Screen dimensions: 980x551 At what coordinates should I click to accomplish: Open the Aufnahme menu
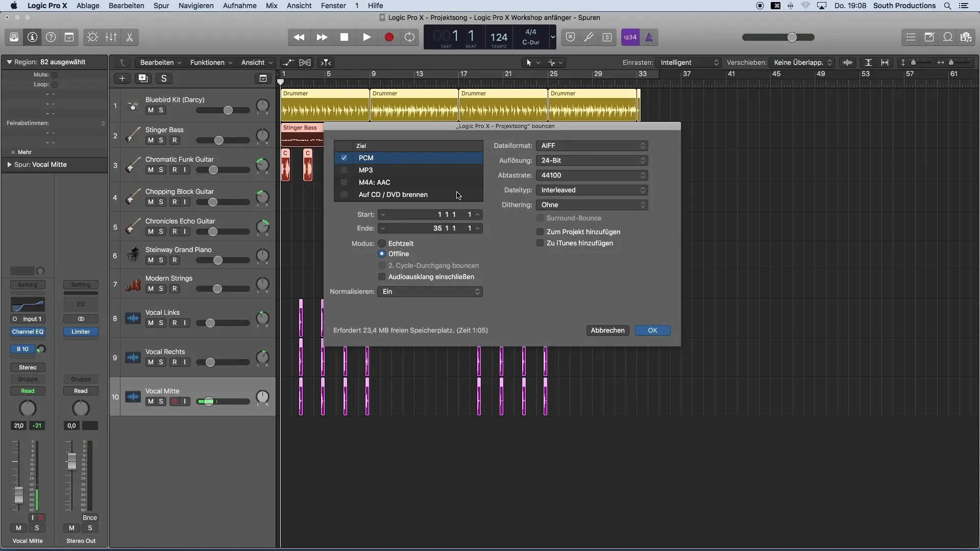(x=239, y=6)
